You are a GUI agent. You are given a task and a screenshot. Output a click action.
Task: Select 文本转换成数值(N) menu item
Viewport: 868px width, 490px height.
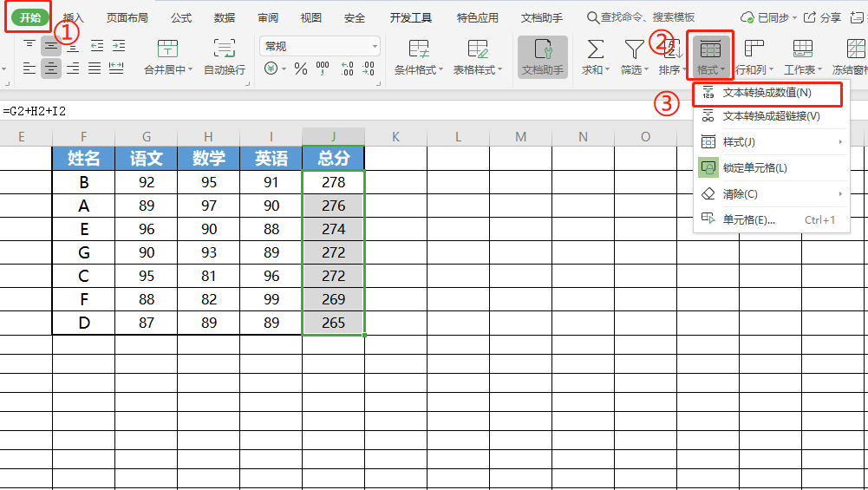click(x=767, y=92)
